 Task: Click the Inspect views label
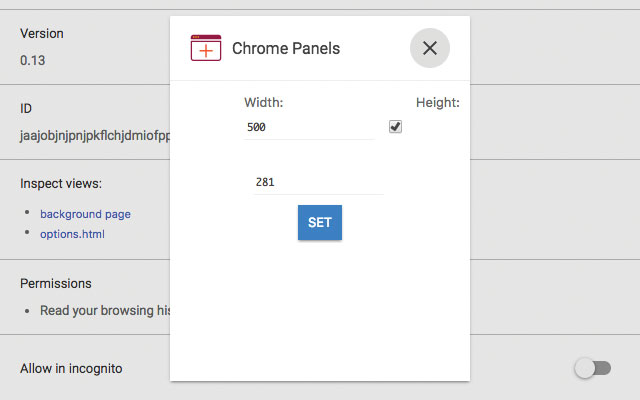click(x=61, y=183)
